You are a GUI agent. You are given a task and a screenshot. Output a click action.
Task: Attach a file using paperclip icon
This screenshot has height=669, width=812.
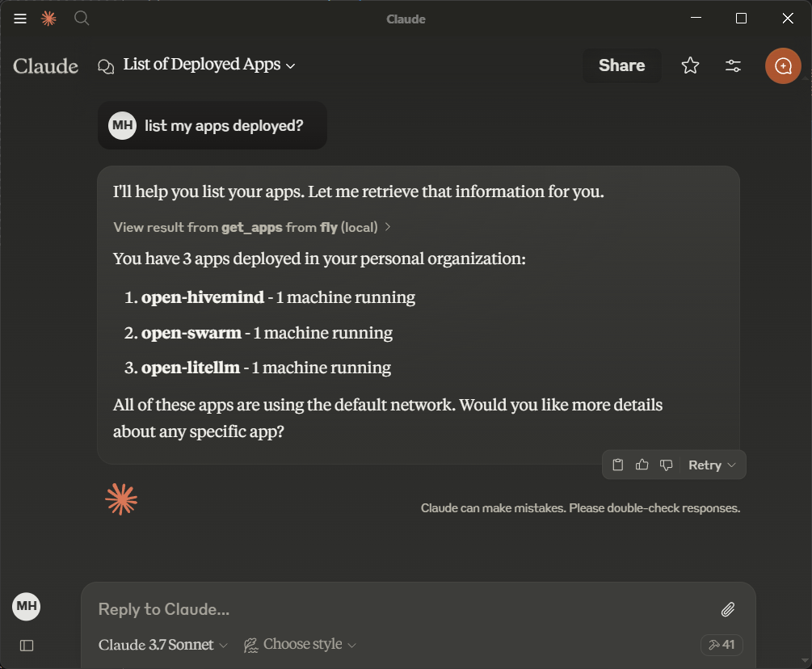point(727,609)
